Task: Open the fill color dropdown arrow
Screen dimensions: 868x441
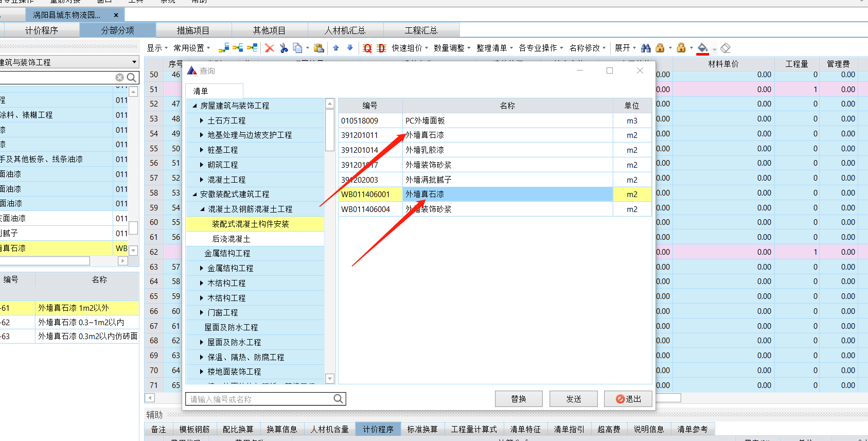Action: click(714, 49)
